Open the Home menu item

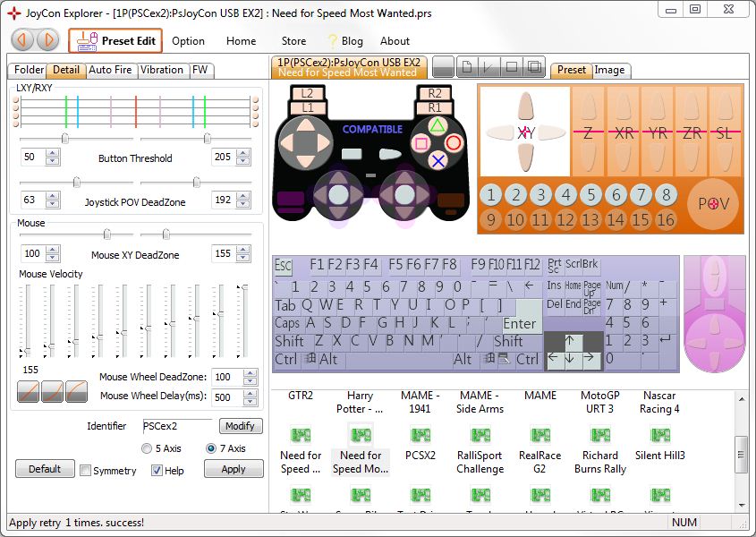pos(241,41)
